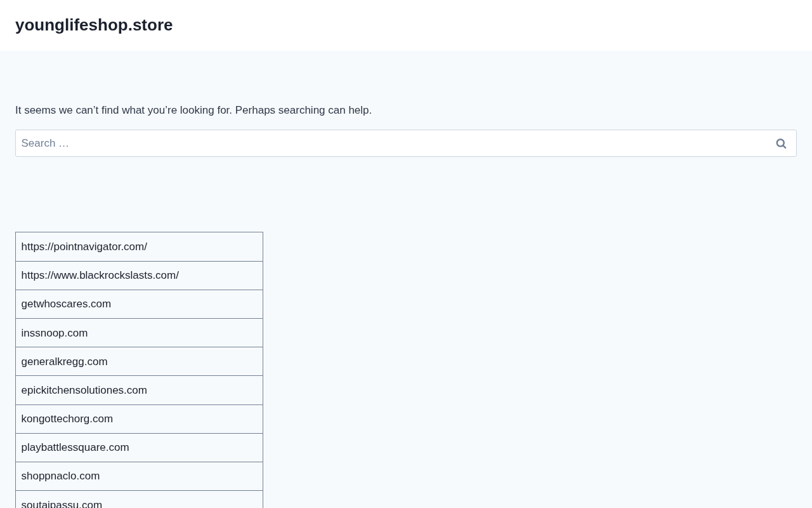Go to playbattlessquare.com
The width and height of the screenshot is (812, 508).
(x=75, y=447)
